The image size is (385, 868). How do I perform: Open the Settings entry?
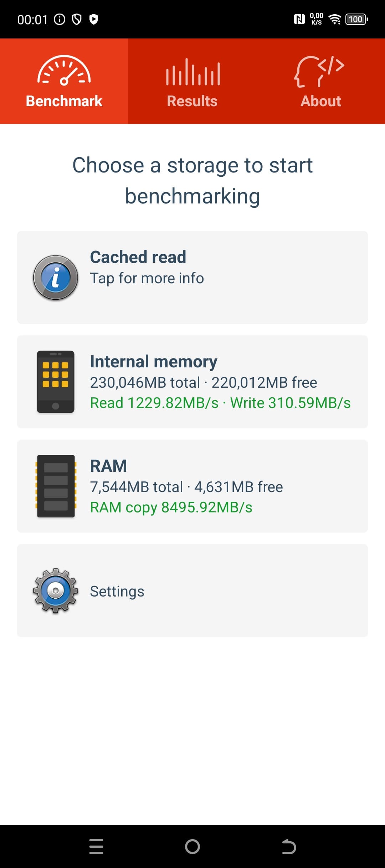(192, 590)
